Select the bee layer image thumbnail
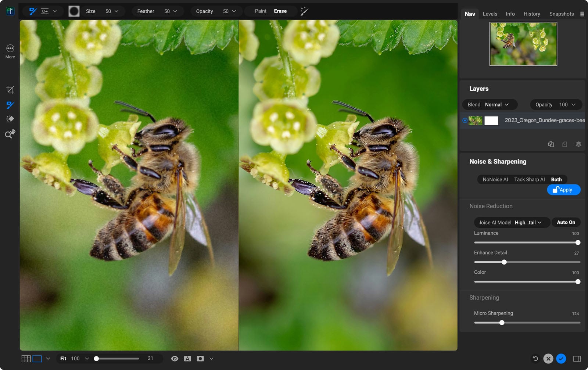 (475, 121)
